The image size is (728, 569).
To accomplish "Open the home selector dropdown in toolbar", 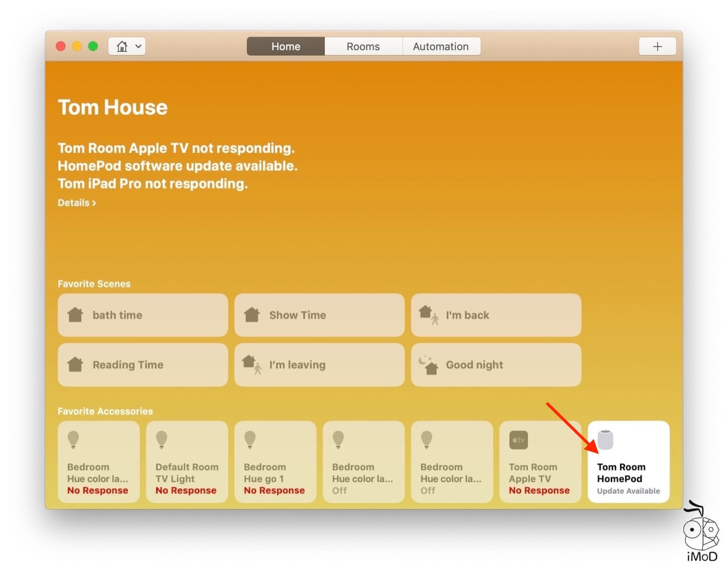I will [x=127, y=46].
